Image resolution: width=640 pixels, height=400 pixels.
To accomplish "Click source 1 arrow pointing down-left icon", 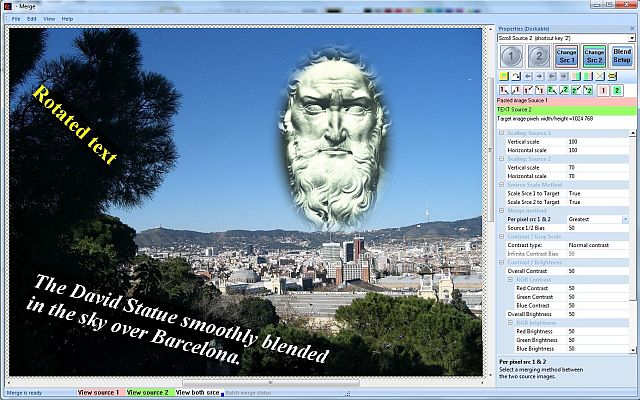I will click(x=516, y=90).
